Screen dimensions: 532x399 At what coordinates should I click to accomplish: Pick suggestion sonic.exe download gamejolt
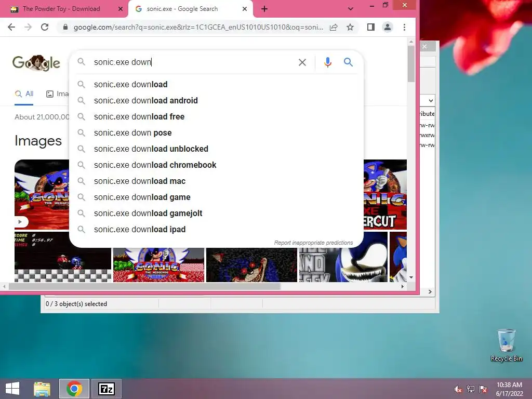coord(216,214)
